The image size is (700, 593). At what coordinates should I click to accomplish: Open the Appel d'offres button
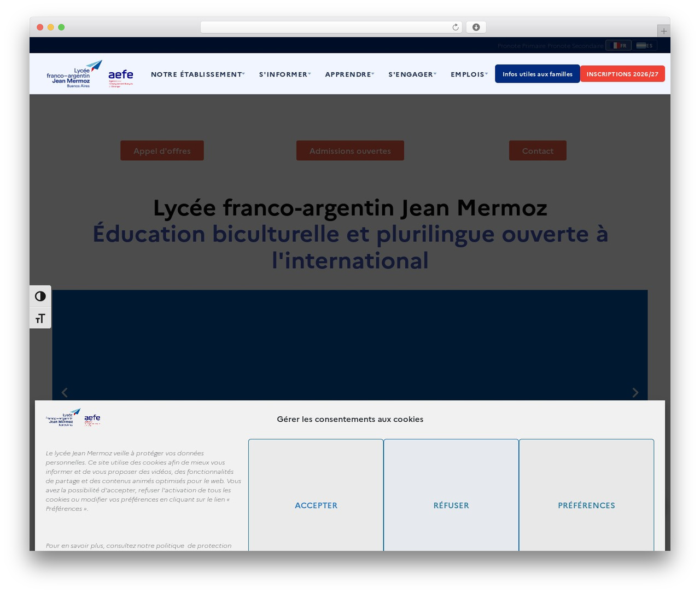tap(162, 151)
